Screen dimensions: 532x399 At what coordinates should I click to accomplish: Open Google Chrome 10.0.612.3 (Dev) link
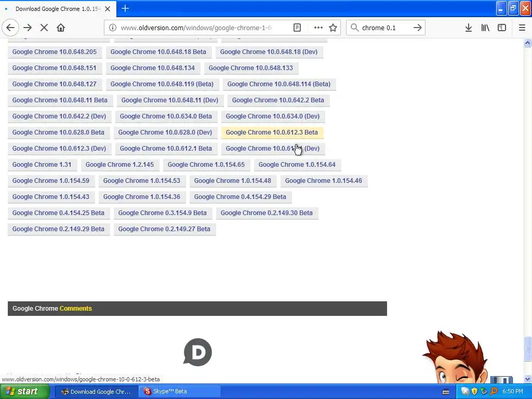[x=59, y=149]
